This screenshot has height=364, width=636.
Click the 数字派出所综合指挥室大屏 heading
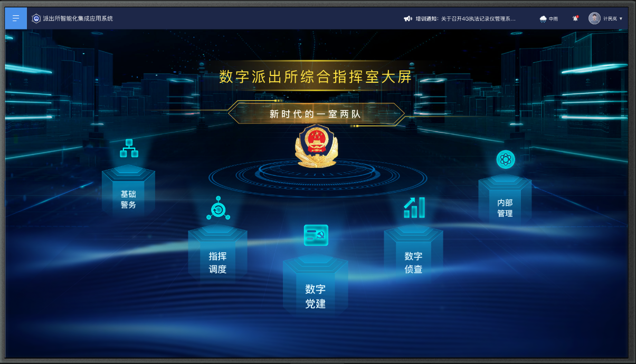316,77
